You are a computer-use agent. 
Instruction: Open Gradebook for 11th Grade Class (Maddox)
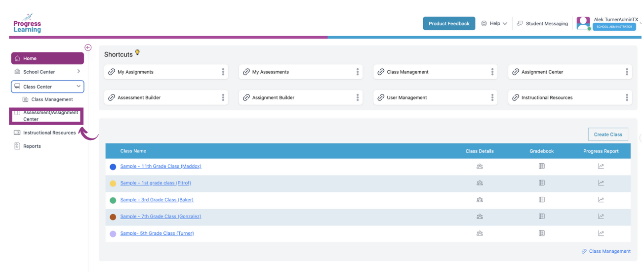tap(542, 166)
